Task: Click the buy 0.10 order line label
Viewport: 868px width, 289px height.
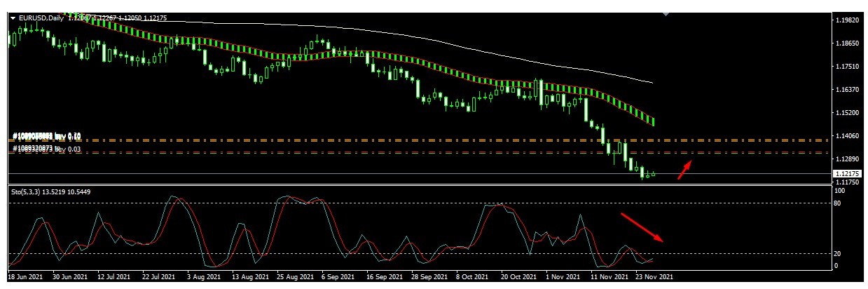Action: tap(48, 136)
